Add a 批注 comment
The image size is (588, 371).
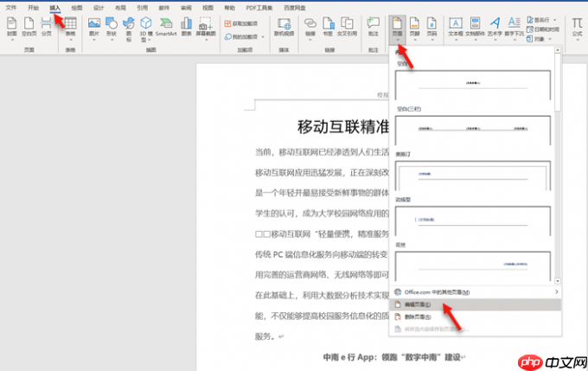click(x=374, y=27)
